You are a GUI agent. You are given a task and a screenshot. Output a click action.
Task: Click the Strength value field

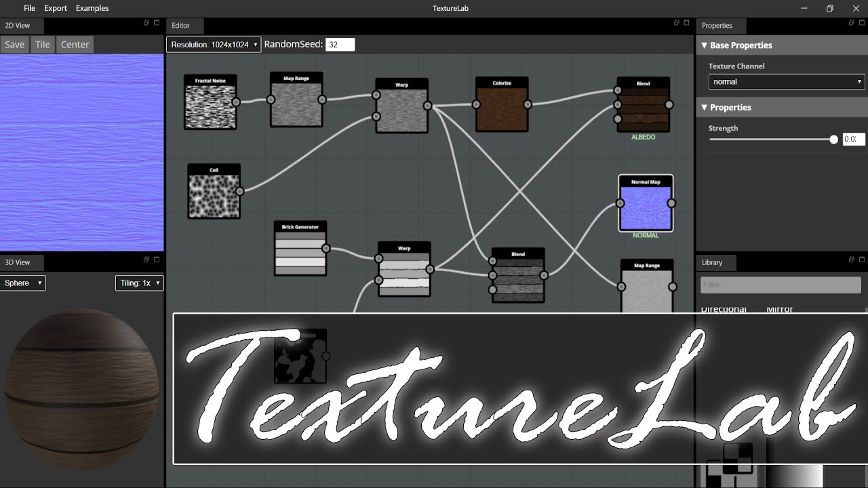[x=854, y=140]
